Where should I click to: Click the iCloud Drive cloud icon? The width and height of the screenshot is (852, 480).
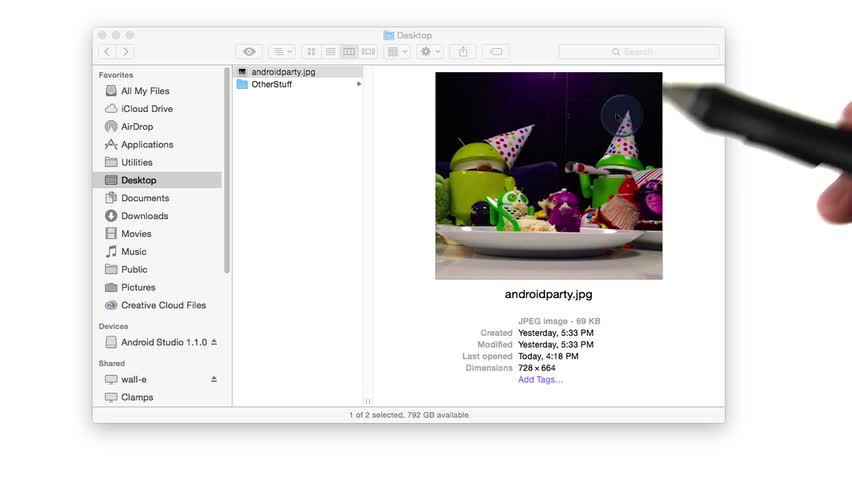pyautogui.click(x=111, y=109)
